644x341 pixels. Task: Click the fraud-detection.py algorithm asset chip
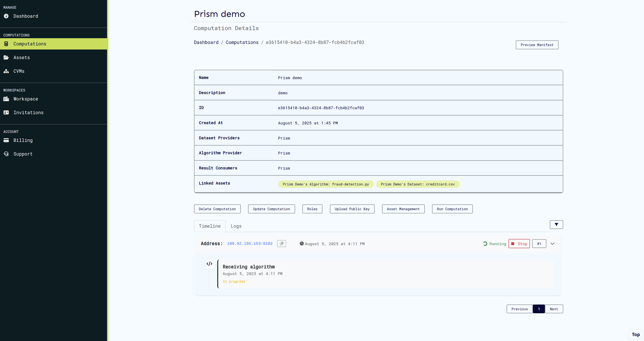[x=326, y=184]
